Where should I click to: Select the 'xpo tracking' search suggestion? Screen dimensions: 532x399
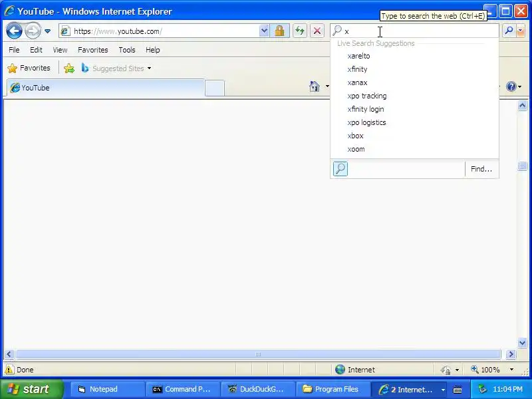(x=414, y=96)
